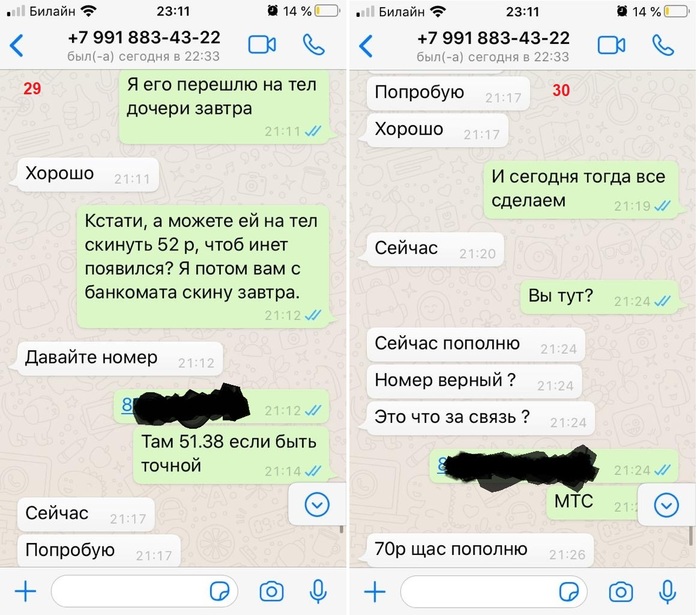Image resolution: width=700 pixels, height=615 pixels.
Task: Tap microphone icon in left chat
Action: click(318, 591)
